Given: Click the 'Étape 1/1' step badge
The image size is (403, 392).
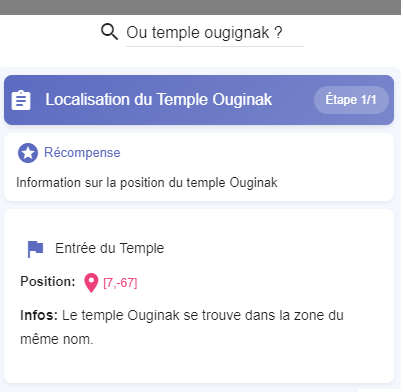Looking at the screenshot, I should [351, 100].
